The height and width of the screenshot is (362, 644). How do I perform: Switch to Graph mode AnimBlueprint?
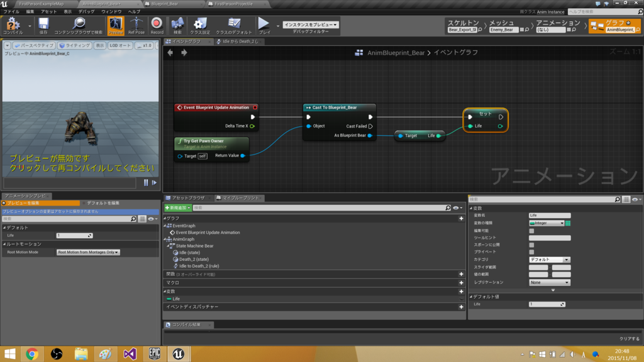[614, 26]
